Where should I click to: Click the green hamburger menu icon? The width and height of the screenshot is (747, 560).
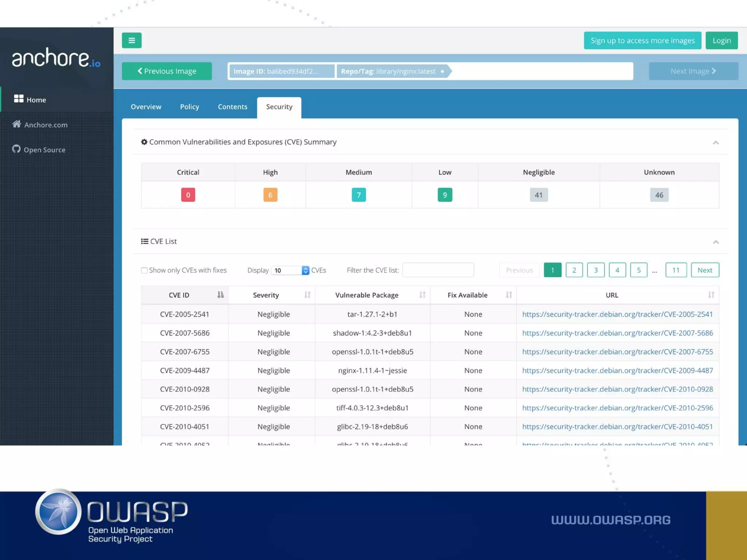pos(132,40)
